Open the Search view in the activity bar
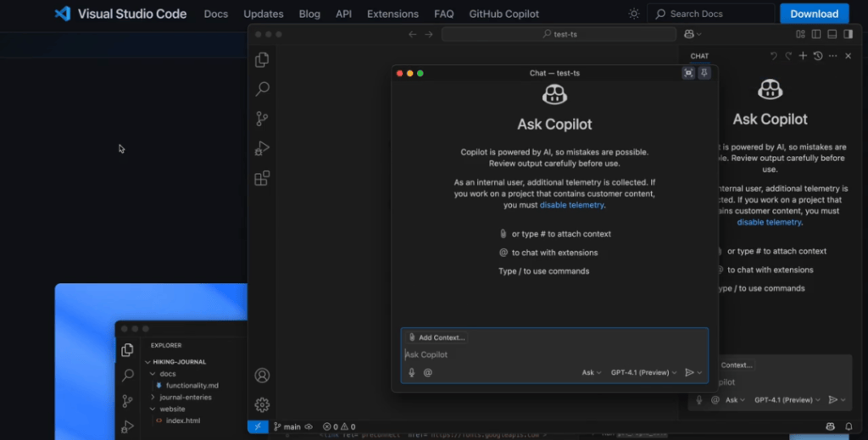This screenshot has height=440, width=868. 263,89
